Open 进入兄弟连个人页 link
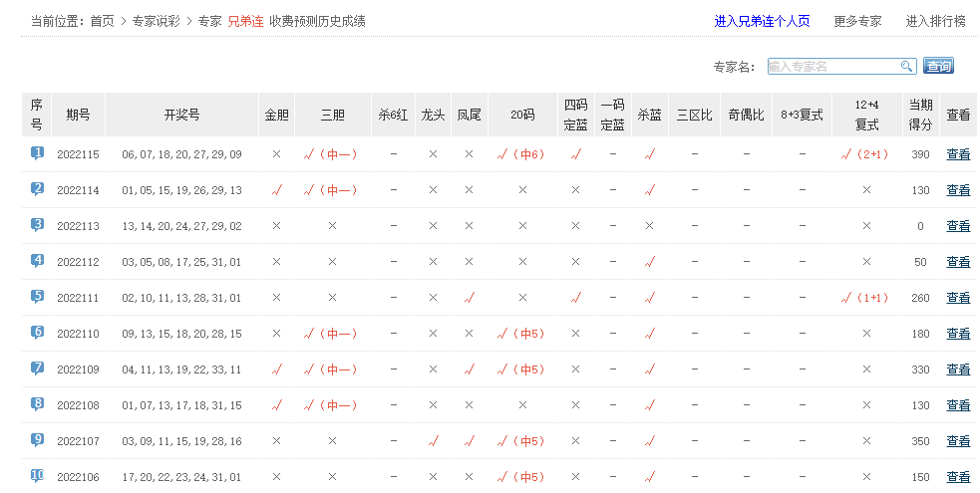Screen dimensions: 980x493 (x=762, y=21)
